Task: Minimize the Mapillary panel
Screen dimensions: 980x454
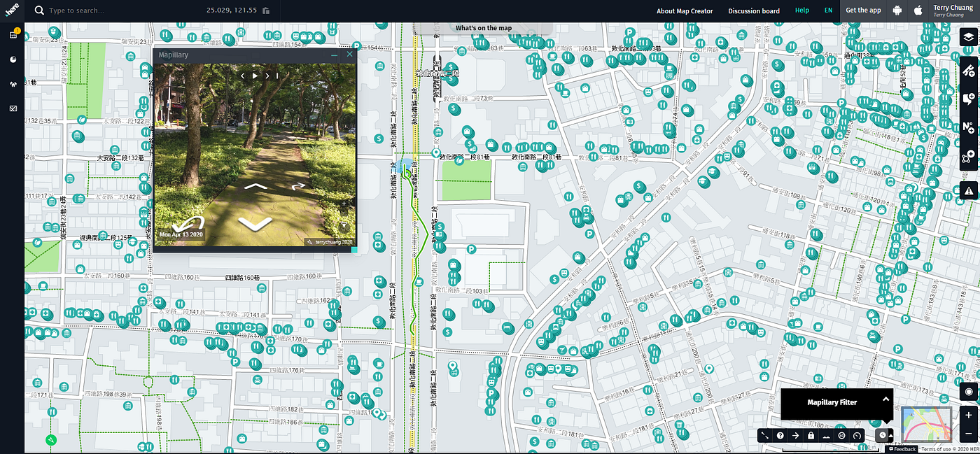Action: point(334,55)
